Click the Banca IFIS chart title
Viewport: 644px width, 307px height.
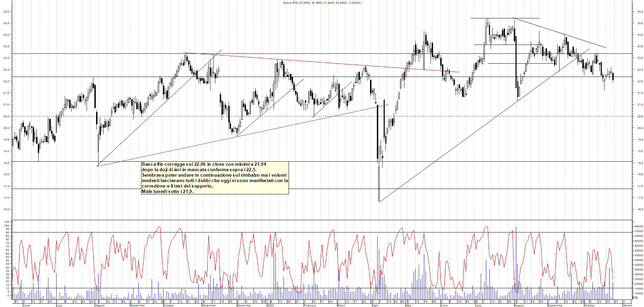tap(322, 3)
